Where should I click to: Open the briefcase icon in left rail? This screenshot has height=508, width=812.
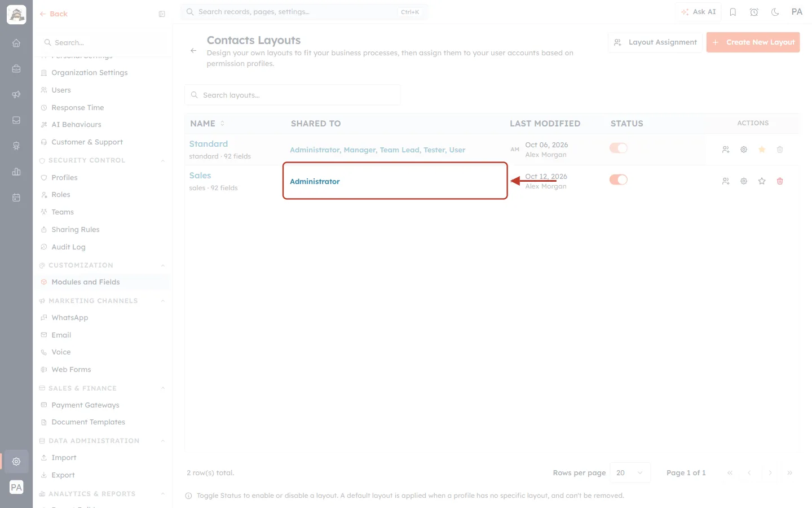16,69
